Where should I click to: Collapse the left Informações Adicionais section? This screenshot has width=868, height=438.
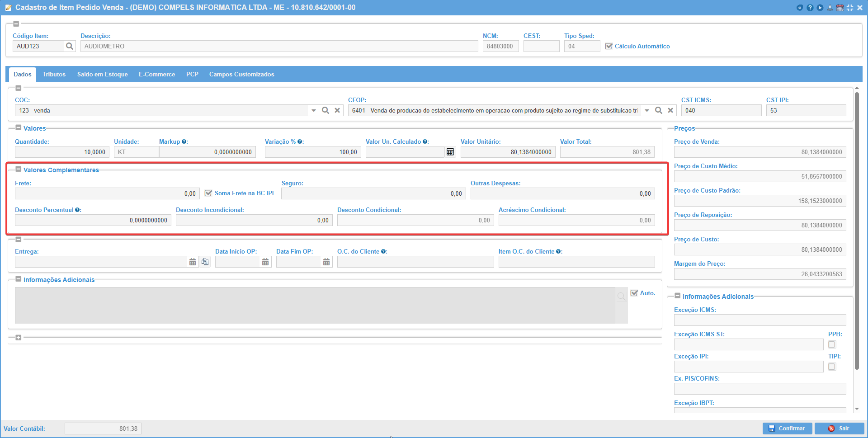tap(19, 279)
